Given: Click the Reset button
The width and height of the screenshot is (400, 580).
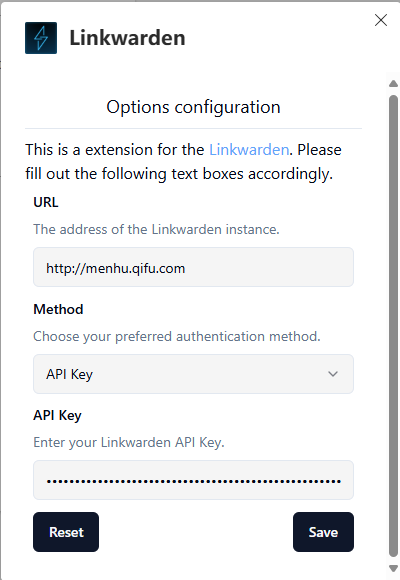Looking at the screenshot, I should tap(66, 532).
